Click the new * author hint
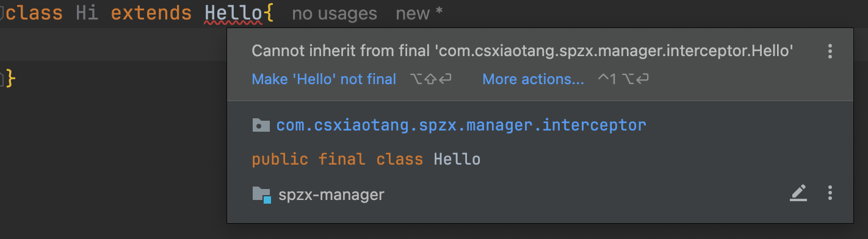Viewport: 868px width, 239px height. pos(419,13)
